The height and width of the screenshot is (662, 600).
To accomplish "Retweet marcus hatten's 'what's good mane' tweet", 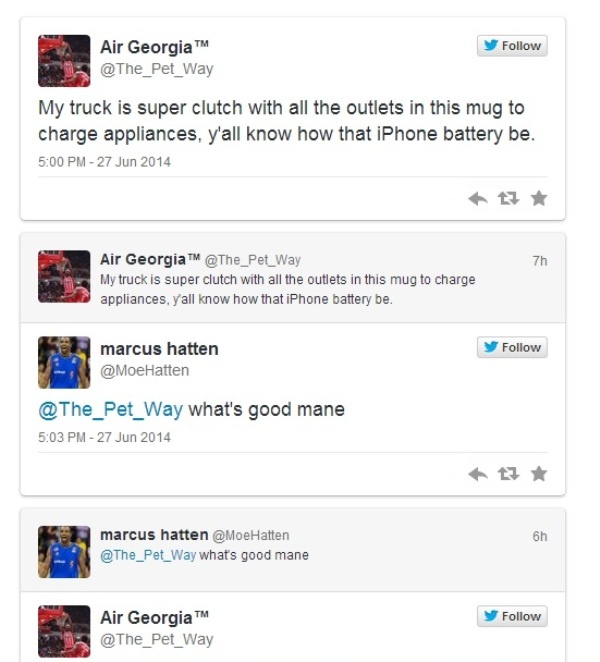I will [508, 474].
